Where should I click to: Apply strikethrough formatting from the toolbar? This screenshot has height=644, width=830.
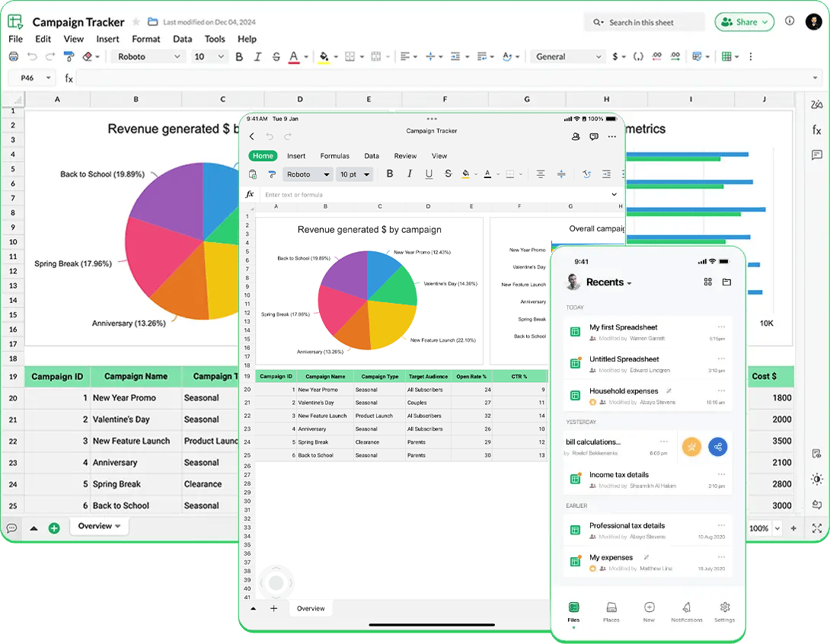275,57
